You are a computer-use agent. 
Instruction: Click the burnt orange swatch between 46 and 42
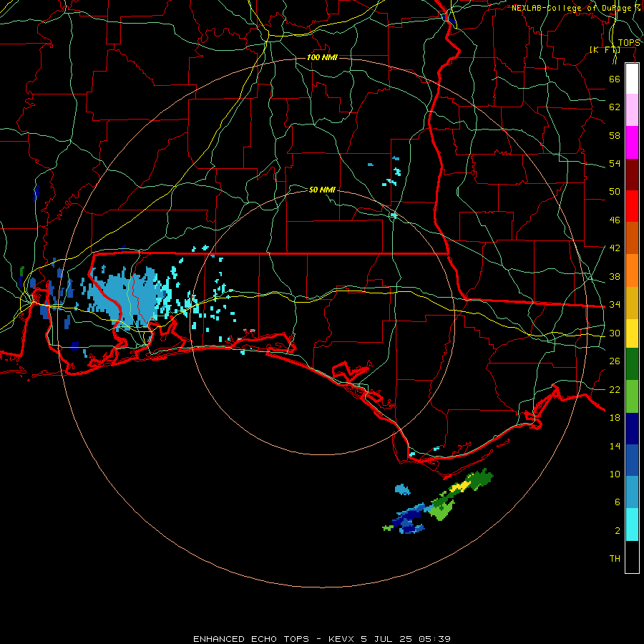pyautogui.click(x=632, y=238)
